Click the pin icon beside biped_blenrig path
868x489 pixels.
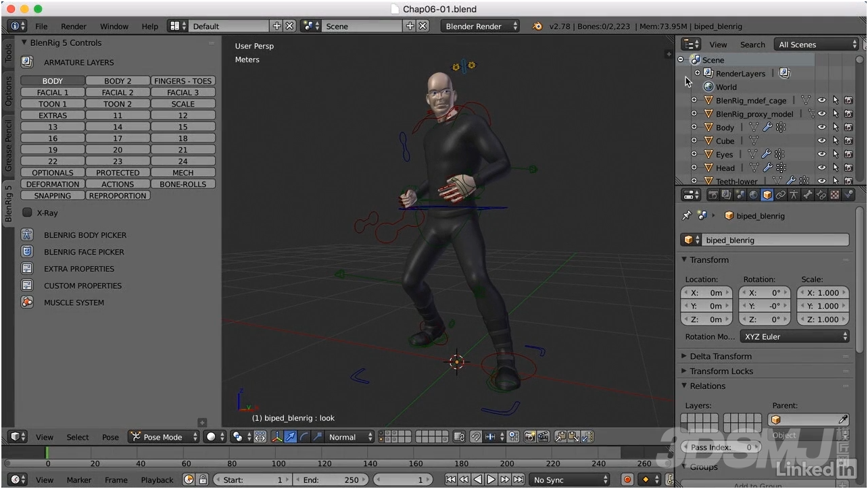point(687,215)
